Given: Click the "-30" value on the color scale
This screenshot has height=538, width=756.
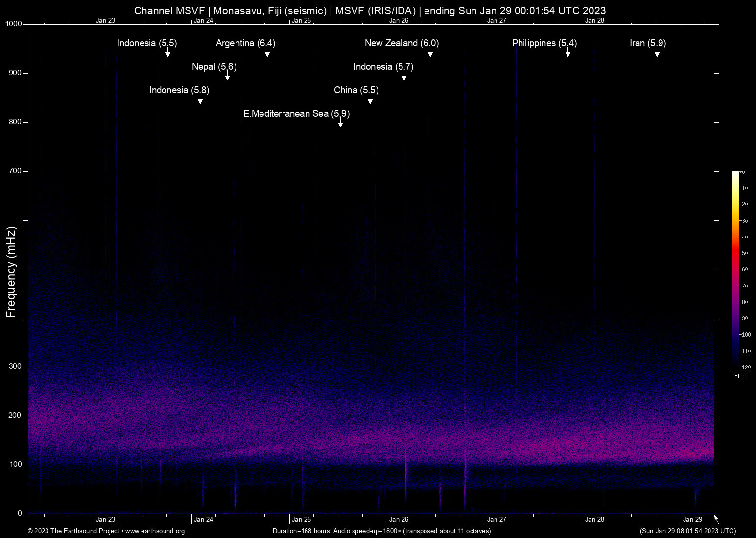Looking at the screenshot, I should [743, 221].
